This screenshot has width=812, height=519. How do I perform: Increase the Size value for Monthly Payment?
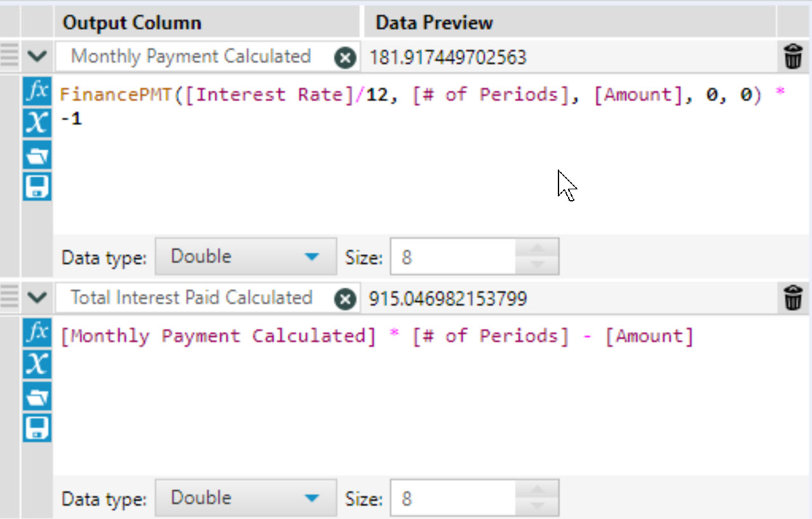[537, 250]
